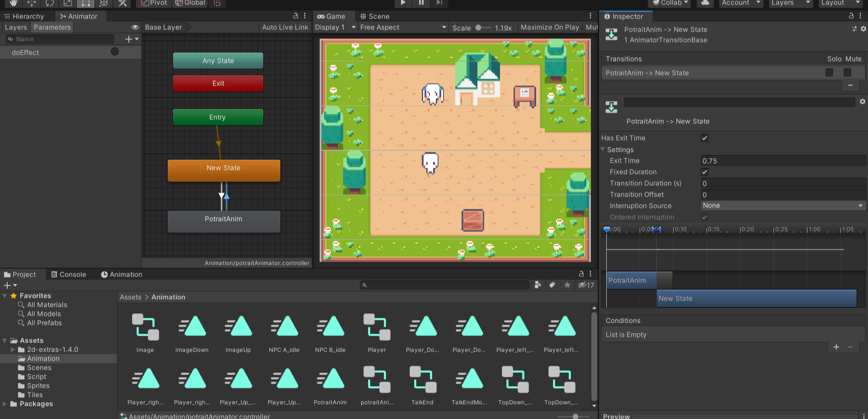This screenshot has height=419, width=868.
Task: Click the Step frame button
Action: click(x=439, y=3)
